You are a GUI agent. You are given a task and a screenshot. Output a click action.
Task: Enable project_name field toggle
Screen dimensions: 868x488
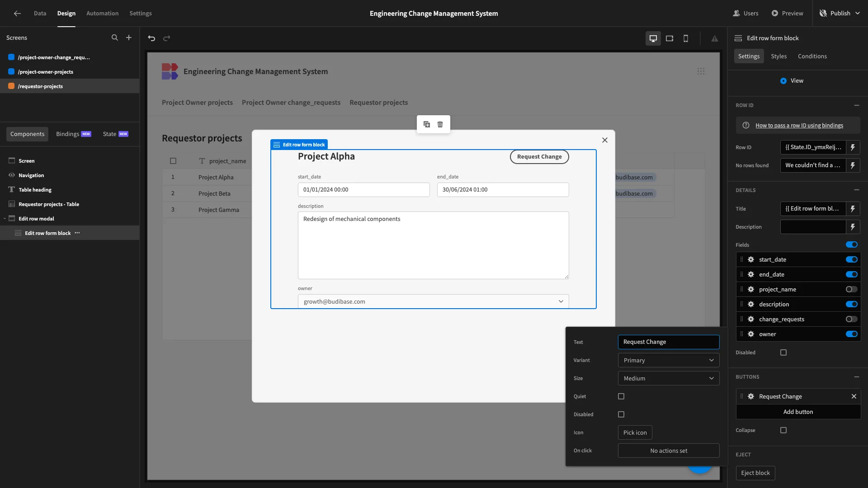[x=852, y=289]
